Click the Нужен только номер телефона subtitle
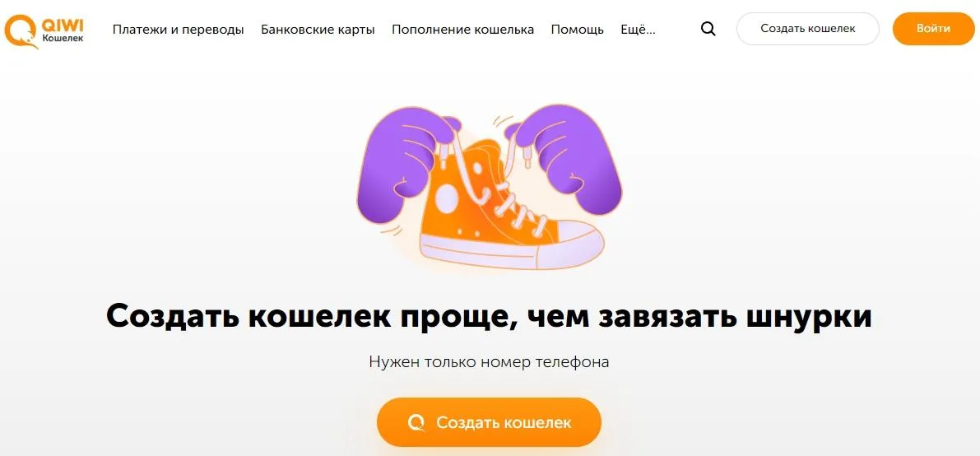The width and height of the screenshot is (980, 456). (x=489, y=361)
